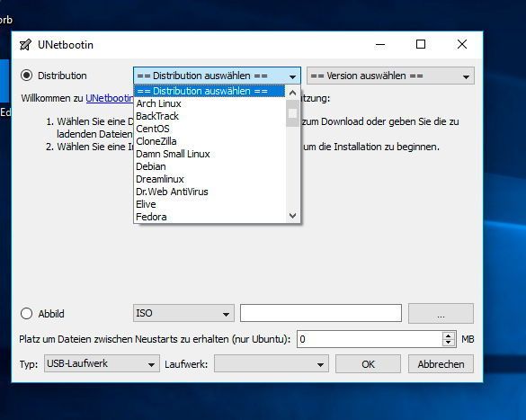
Task: Choose BackTrack from the list
Action: point(210,116)
